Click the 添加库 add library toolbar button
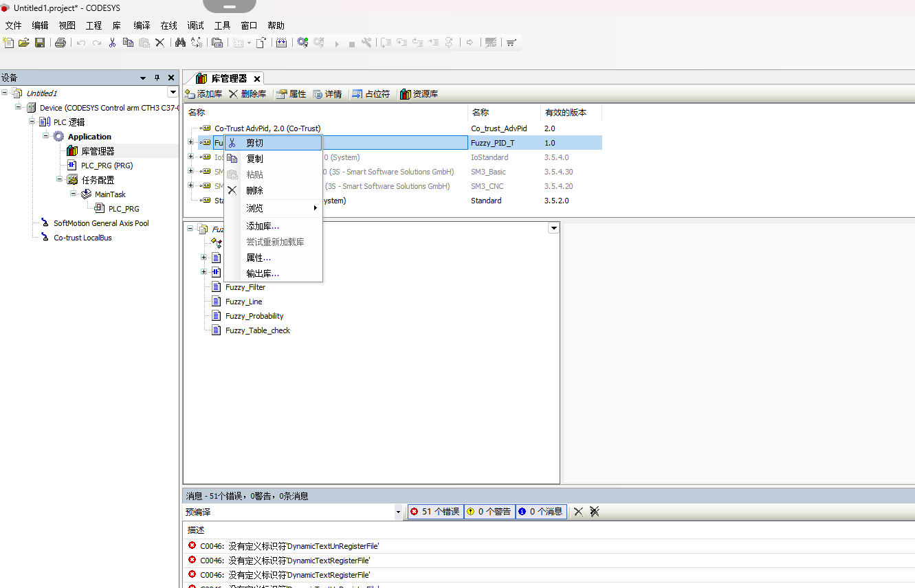The height and width of the screenshot is (588, 915). tap(203, 94)
